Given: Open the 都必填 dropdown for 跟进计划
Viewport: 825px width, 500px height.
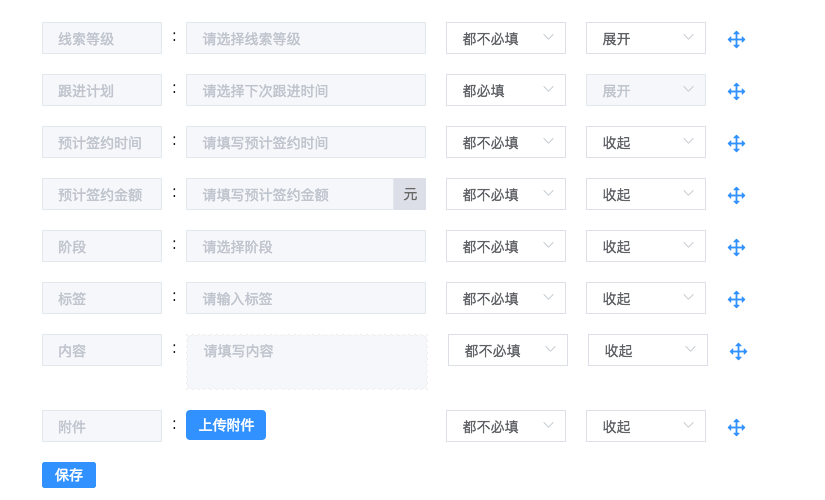Looking at the screenshot, I should tap(506, 90).
